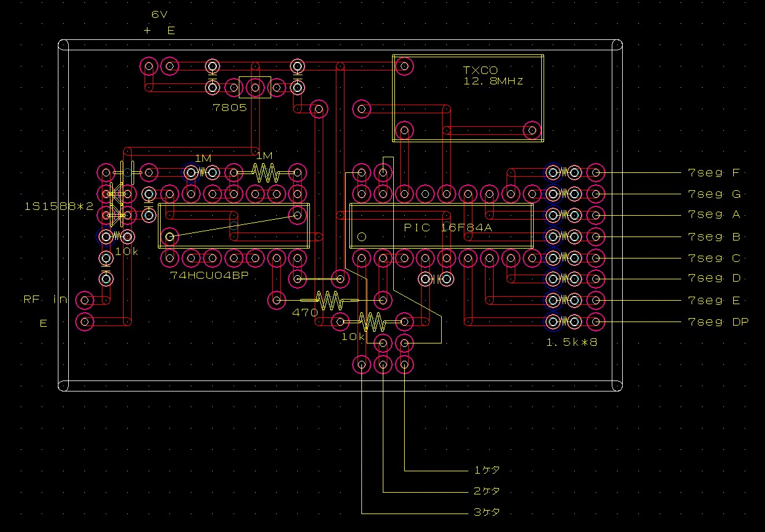Screen dimensions: 765x532
Task: Click the 2ケタ digit label
Action: [x=486, y=491]
